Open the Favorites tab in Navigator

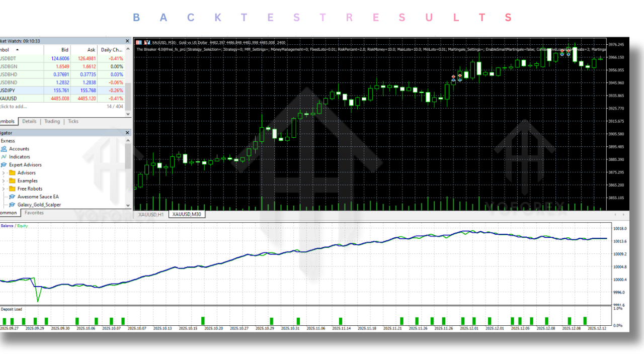[x=34, y=213]
